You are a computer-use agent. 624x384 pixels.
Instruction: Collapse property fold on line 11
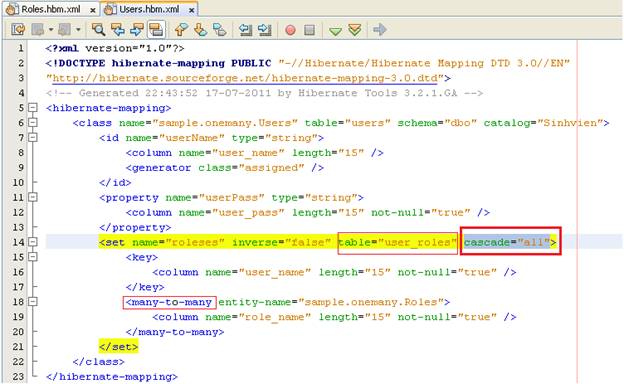[x=33, y=197]
